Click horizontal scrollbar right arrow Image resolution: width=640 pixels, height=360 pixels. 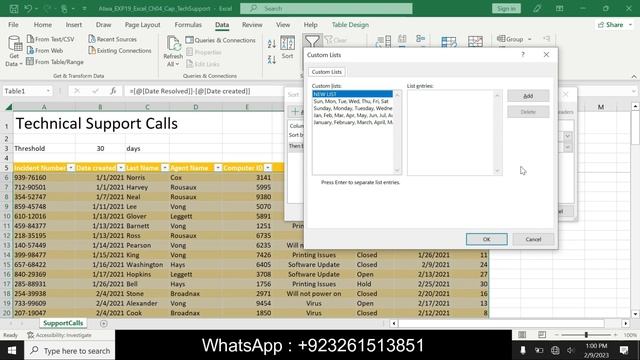point(626,323)
